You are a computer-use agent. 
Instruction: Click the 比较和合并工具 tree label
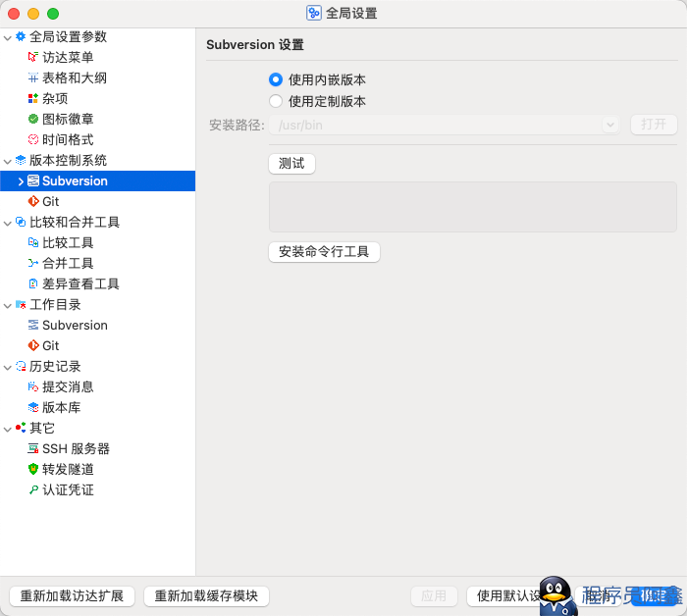click(x=75, y=222)
